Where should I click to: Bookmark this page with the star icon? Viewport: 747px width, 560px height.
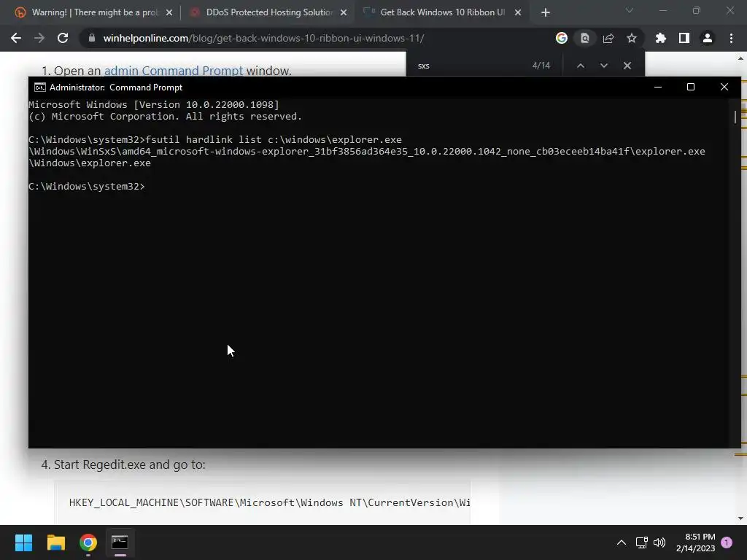coord(632,38)
